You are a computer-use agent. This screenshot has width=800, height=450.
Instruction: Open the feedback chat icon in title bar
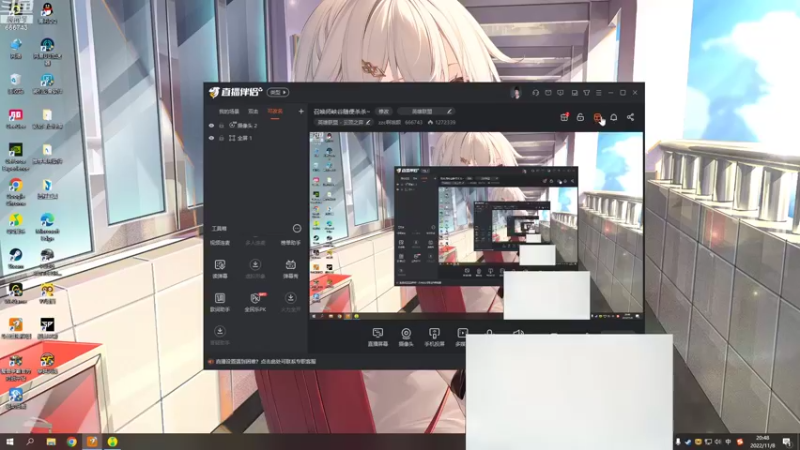point(560,93)
